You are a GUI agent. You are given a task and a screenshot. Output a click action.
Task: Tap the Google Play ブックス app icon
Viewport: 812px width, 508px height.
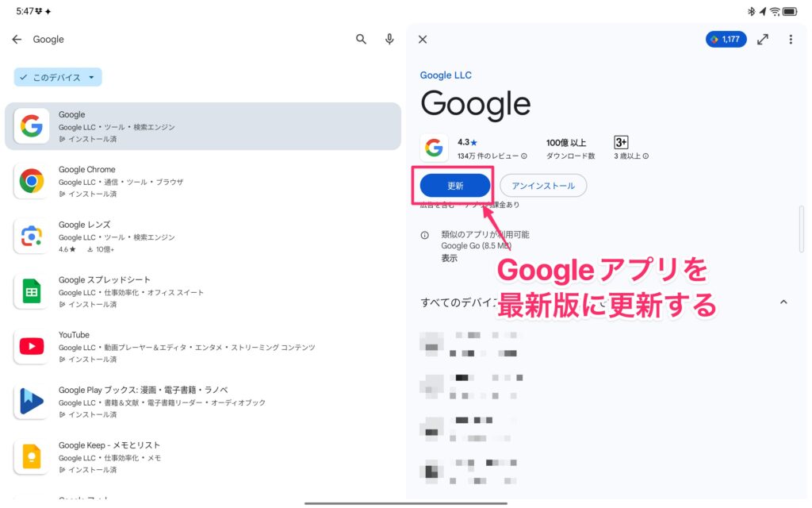click(32, 402)
